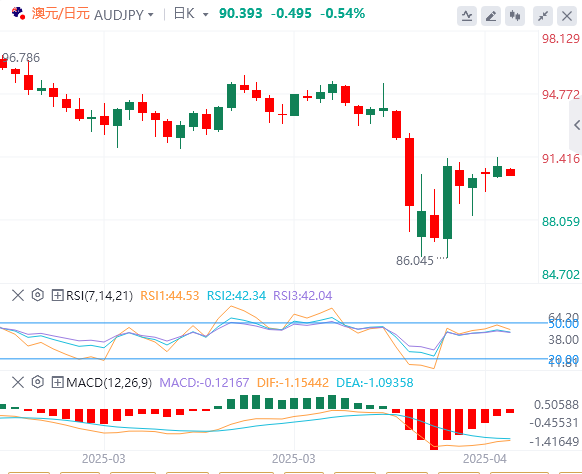Open RSI indicator settings gear

click(x=38, y=295)
